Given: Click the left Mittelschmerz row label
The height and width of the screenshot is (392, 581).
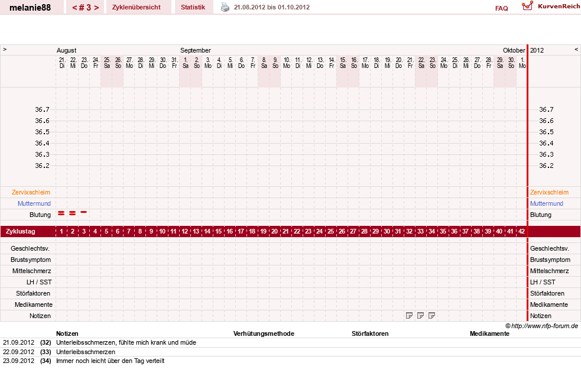Looking at the screenshot, I should tap(31, 271).
